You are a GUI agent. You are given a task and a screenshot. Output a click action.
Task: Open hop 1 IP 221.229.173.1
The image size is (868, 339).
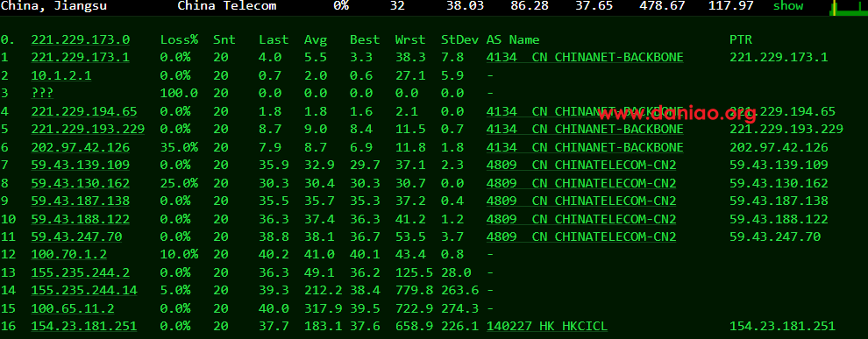tap(81, 58)
